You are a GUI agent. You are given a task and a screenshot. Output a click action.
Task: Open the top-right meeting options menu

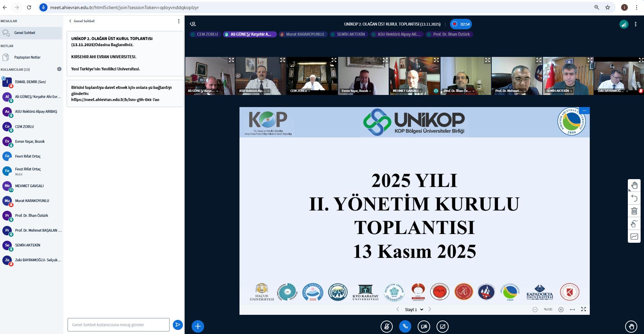pyautogui.click(x=636, y=24)
